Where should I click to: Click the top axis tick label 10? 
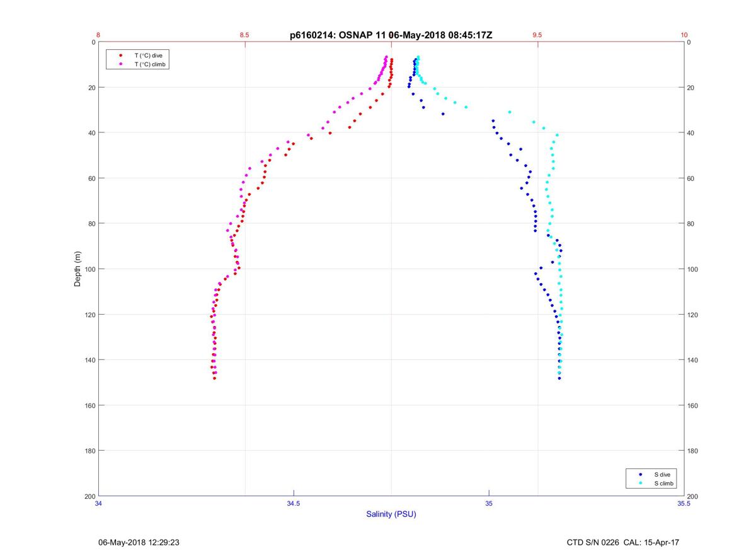tap(684, 35)
